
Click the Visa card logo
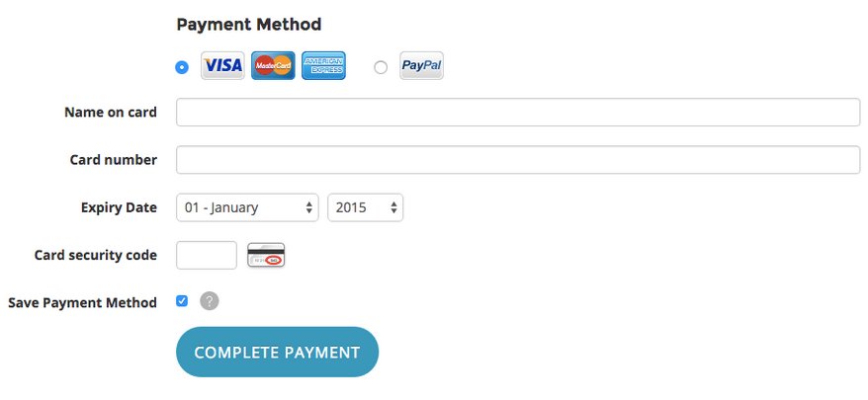[222, 66]
